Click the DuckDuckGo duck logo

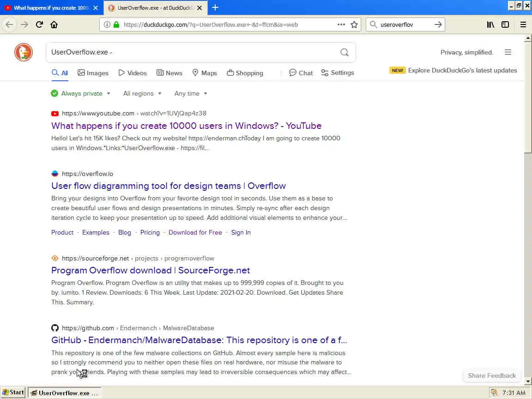coord(24,52)
